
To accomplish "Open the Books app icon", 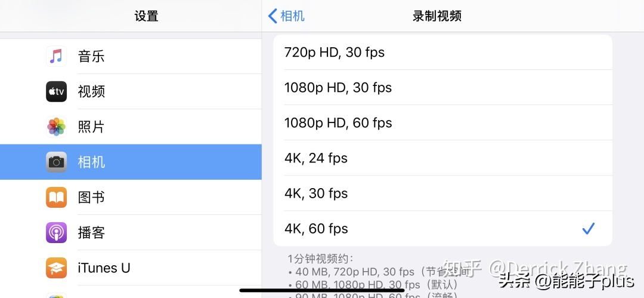I will point(56,198).
